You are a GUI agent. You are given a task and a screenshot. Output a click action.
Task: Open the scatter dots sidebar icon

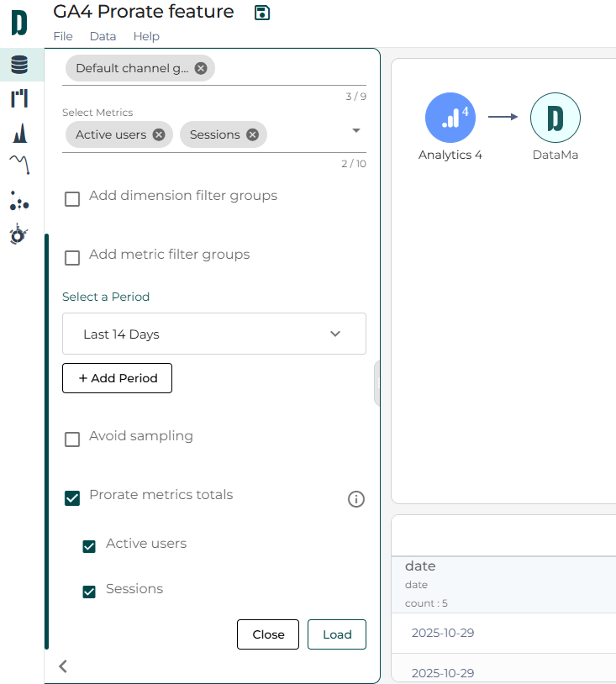click(19, 200)
